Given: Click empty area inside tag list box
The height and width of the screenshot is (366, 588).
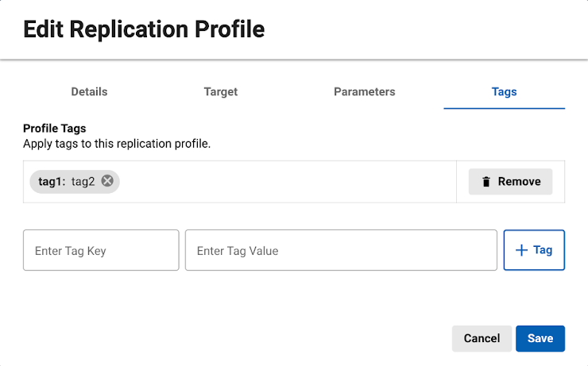Looking at the screenshot, I should click(286, 181).
